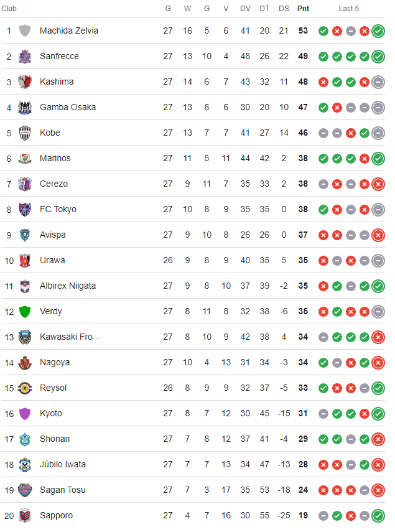
Task: Click Verdy's green shield icon
Action: pyautogui.click(x=25, y=311)
